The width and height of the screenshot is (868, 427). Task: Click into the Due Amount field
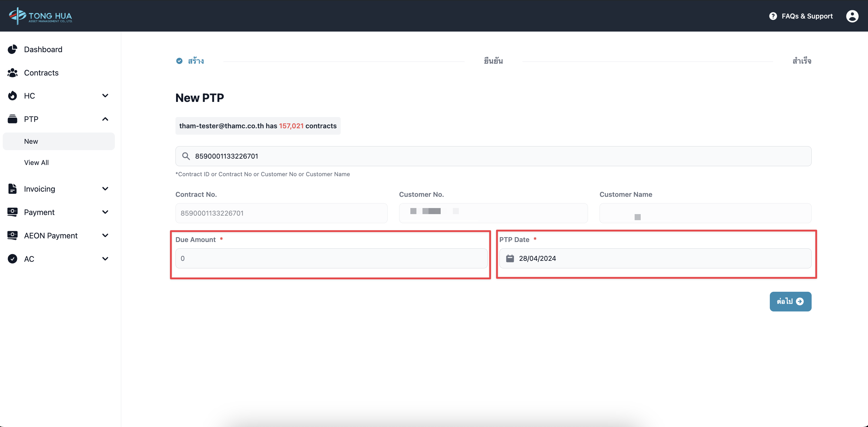coord(331,258)
